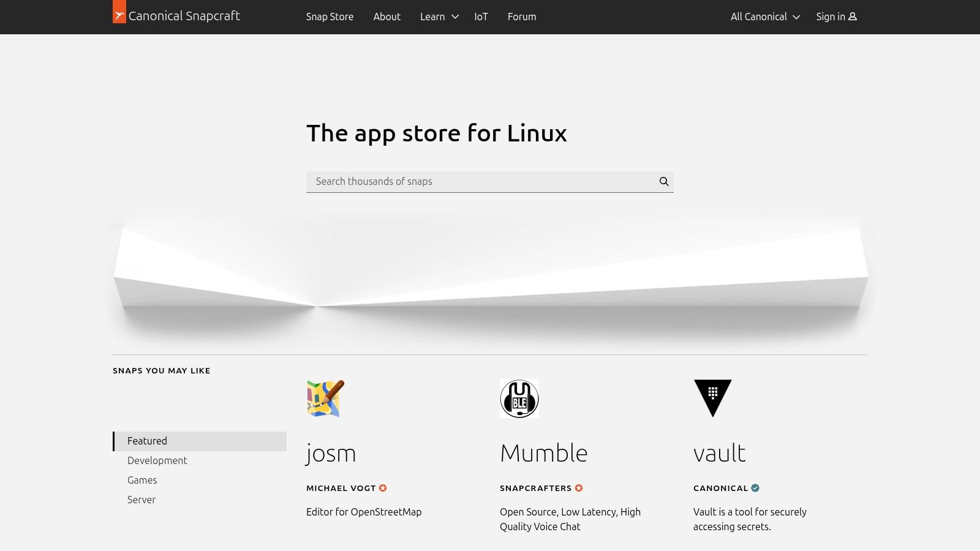Click the orange Snapcraft logo icon
This screenshot has height=551, width=980.
(119, 12)
